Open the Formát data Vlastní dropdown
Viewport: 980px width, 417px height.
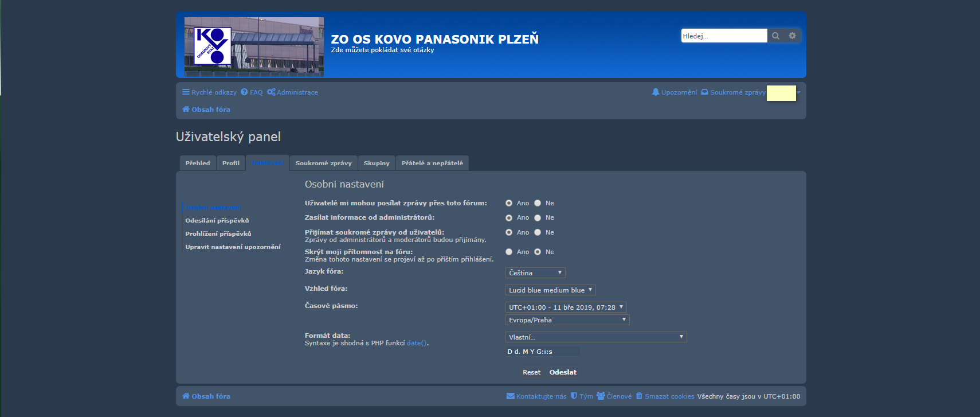[x=596, y=337]
